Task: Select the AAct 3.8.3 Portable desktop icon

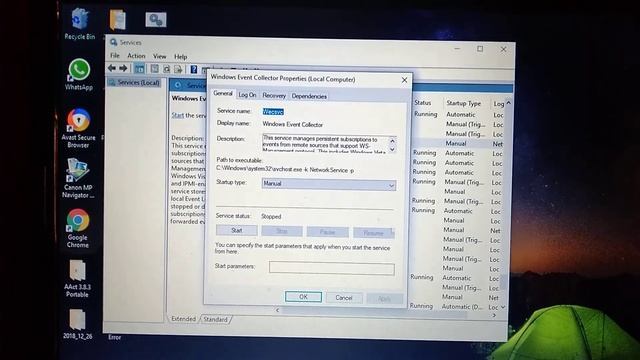Action: click(77, 279)
